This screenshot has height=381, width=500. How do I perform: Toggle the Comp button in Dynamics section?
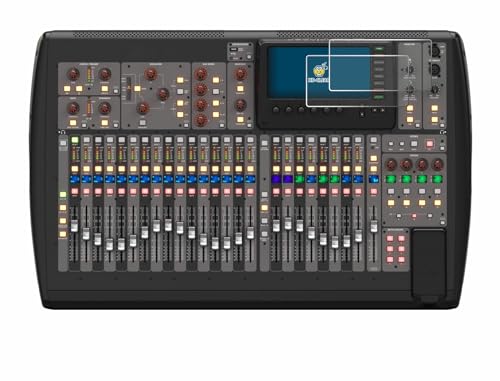[105, 123]
